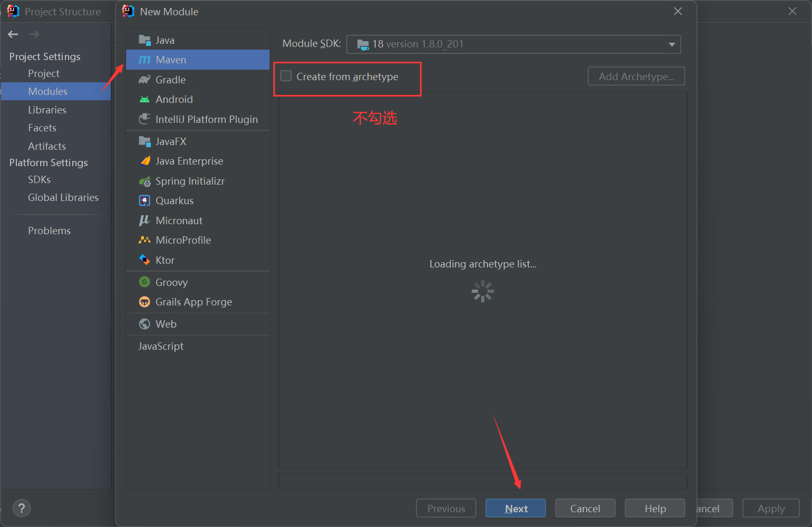812x527 pixels.
Task: Select Libraries under Project Settings
Action: click(47, 109)
